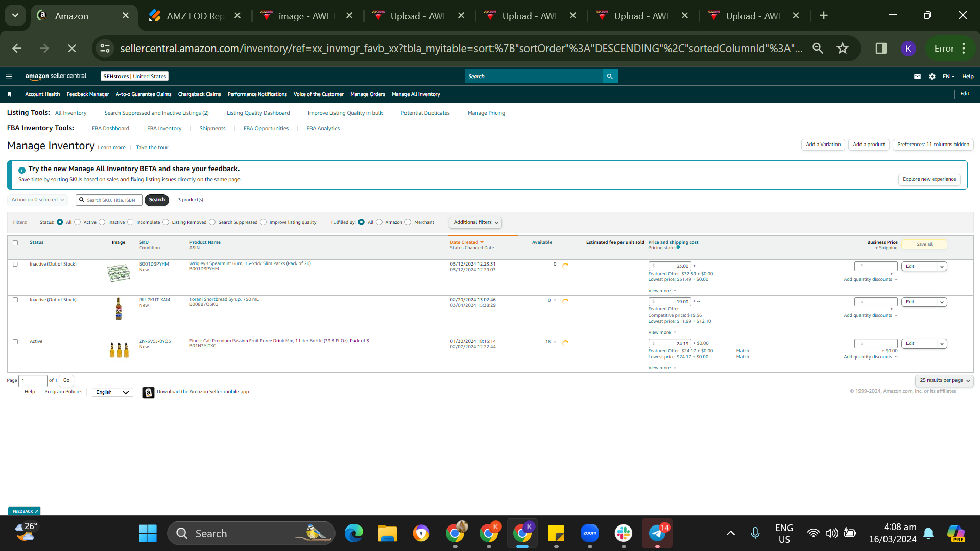Select the Active status filter radio
The height and width of the screenshot is (551, 980).
78,222
